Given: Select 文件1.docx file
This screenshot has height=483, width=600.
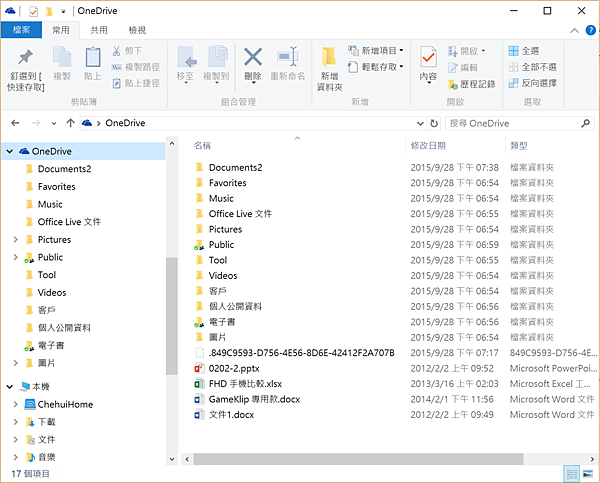Looking at the screenshot, I should click(231, 415).
